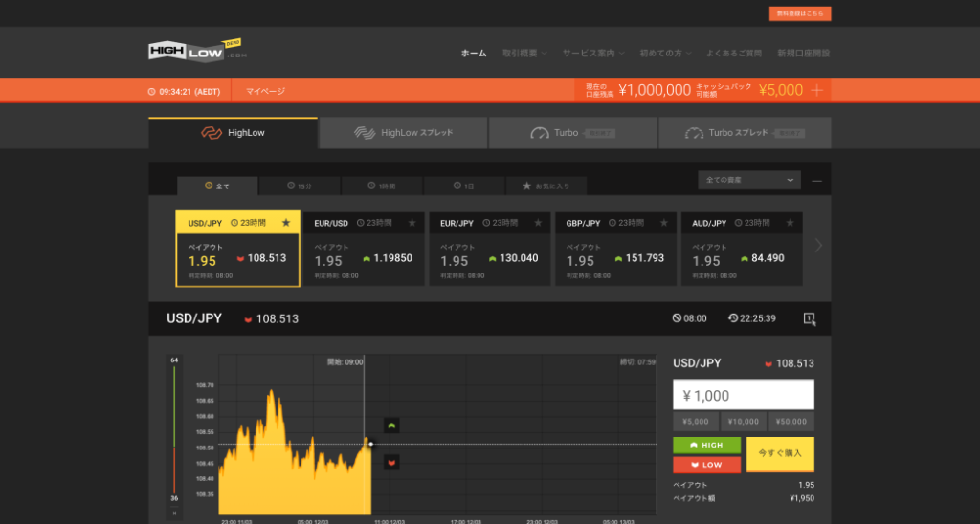980x524 pixels.
Task: Select the 全て time filter tab
Action: (217, 186)
